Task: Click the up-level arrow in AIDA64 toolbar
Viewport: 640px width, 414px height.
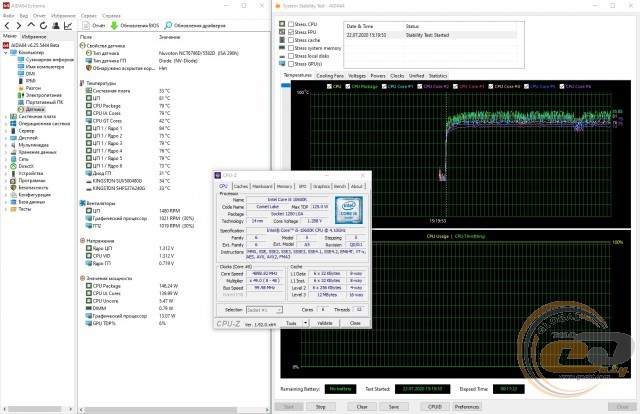Action: [31, 25]
